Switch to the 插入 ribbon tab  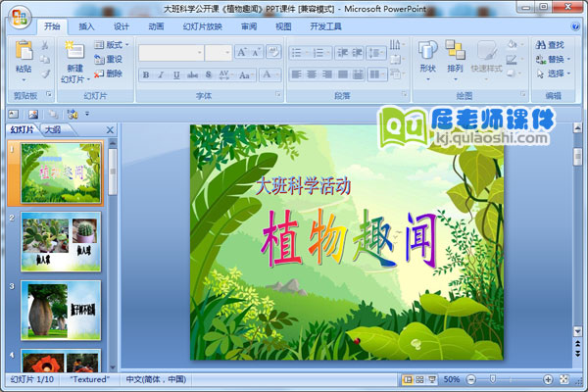pos(86,26)
